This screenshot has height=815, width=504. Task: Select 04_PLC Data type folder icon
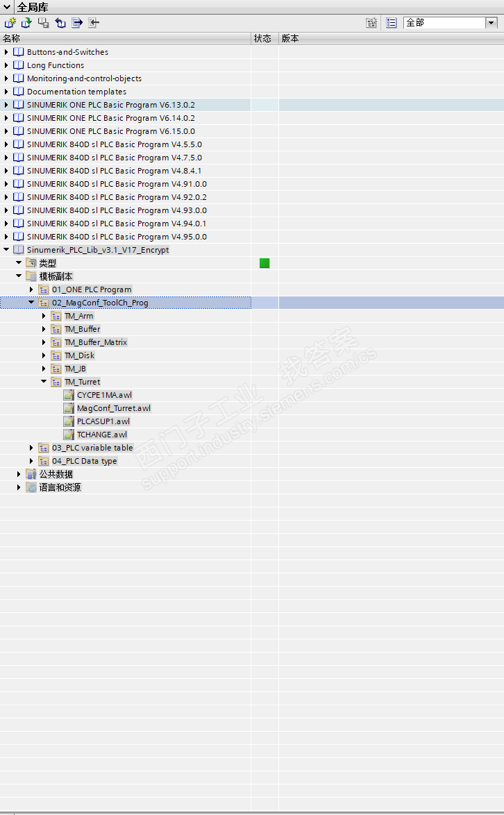click(44, 461)
